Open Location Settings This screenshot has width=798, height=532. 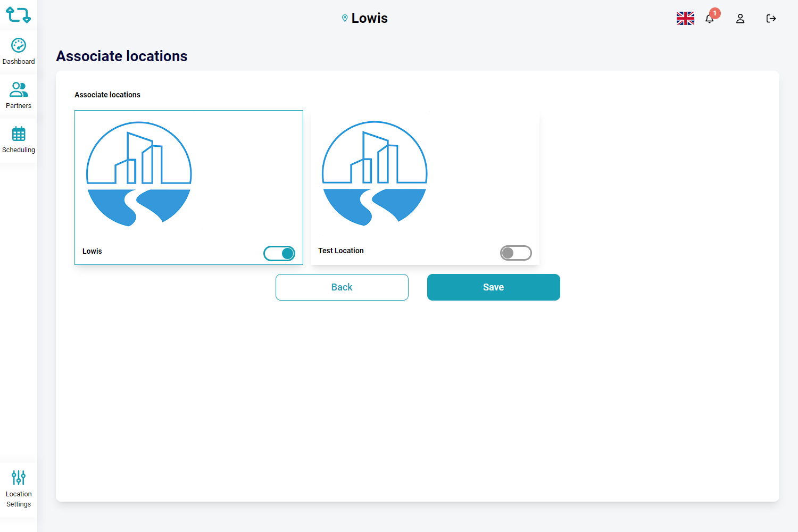tap(19, 489)
